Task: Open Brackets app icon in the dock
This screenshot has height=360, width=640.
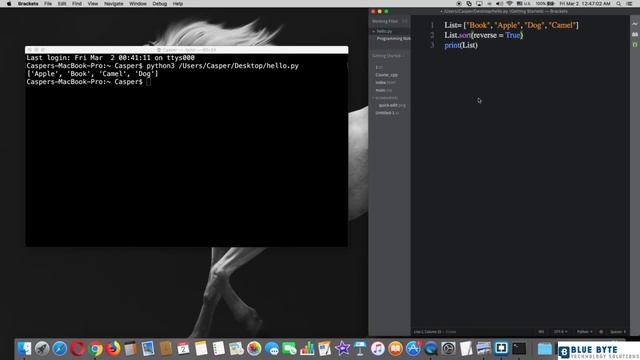Action: point(501,348)
